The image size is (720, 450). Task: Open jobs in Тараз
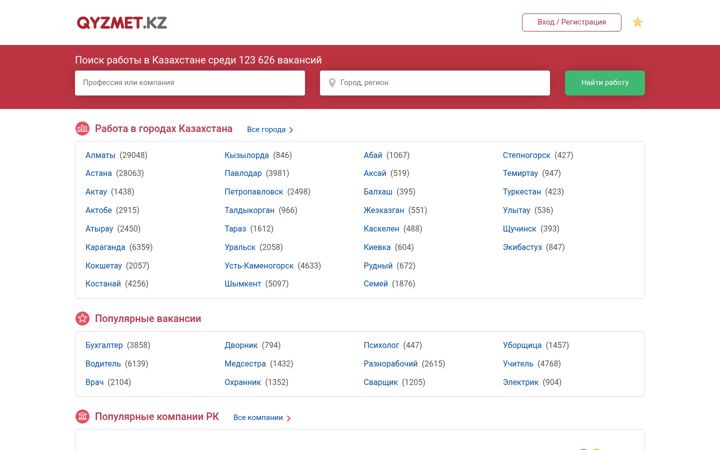click(235, 229)
